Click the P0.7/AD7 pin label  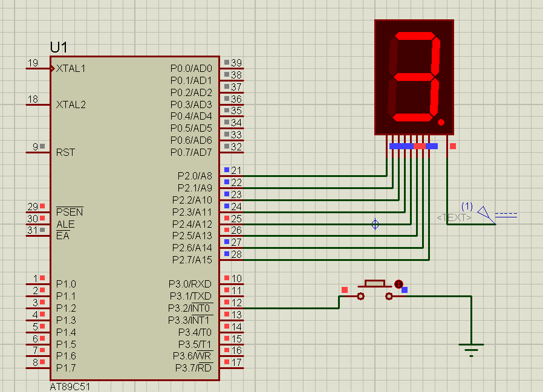(x=191, y=152)
